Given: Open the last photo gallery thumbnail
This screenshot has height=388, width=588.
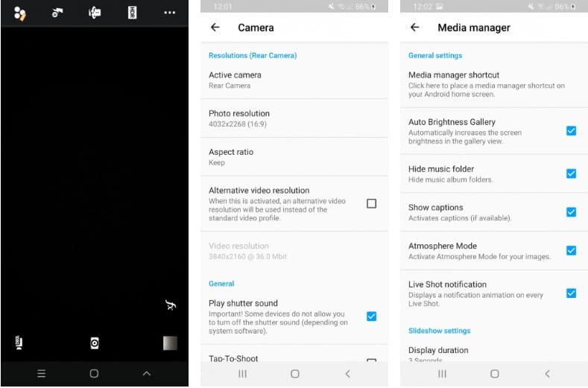Looking at the screenshot, I should pos(170,343).
